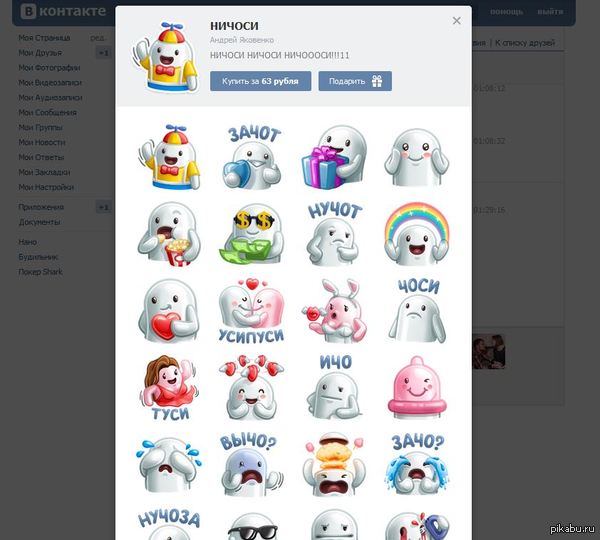Select the dollar sunglasses money sticker
This screenshot has height=540, width=600.
[251, 234]
